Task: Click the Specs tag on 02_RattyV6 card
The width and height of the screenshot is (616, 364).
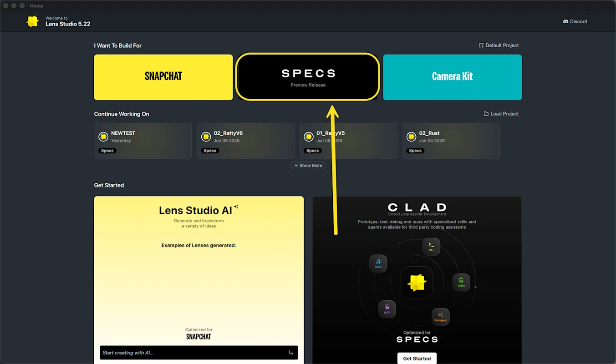Action: click(x=210, y=151)
